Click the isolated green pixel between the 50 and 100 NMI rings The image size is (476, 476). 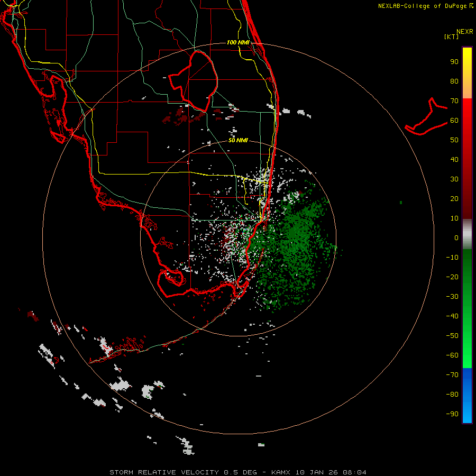pos(401,202)
